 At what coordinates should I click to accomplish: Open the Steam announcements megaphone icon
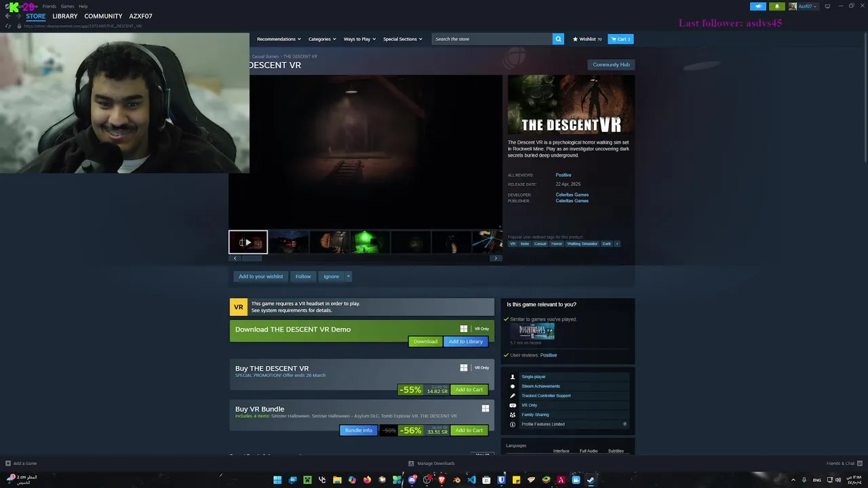[758, 6]
